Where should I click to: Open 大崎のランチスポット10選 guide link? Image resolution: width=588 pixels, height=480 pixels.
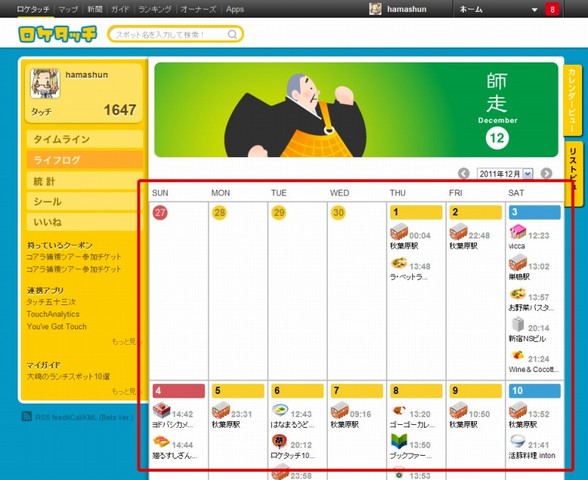68,376
